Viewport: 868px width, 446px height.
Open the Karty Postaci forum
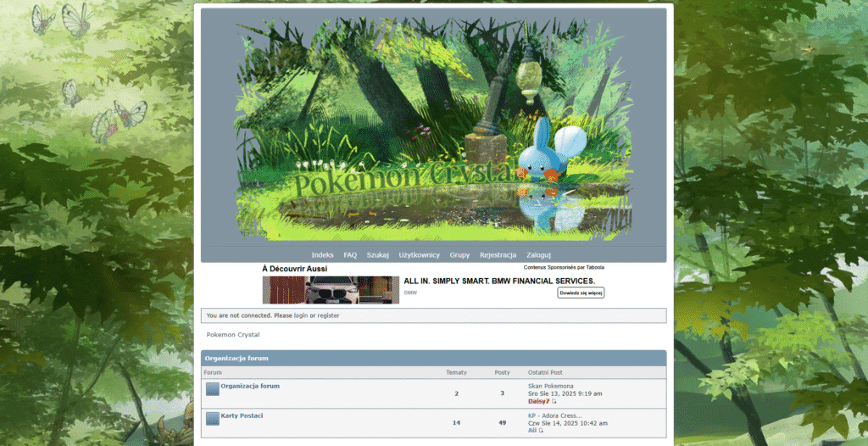(242, 415)
